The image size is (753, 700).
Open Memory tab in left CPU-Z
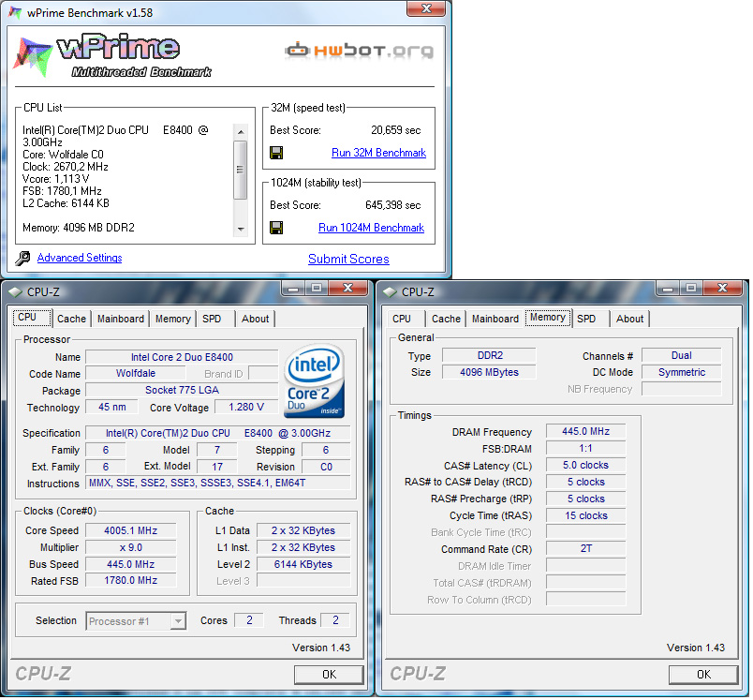pos(173,319)
